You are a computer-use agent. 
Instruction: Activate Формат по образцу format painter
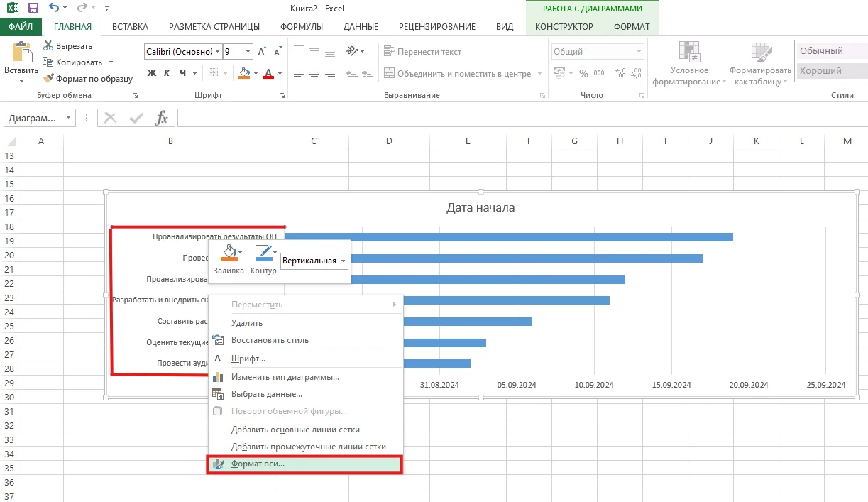[x=88, y=79]
